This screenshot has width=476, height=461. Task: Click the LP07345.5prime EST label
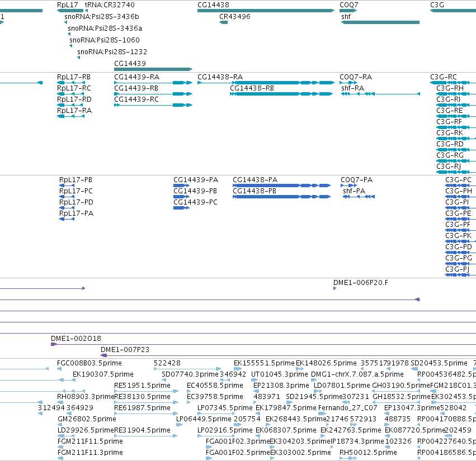[x=225, y=408]
